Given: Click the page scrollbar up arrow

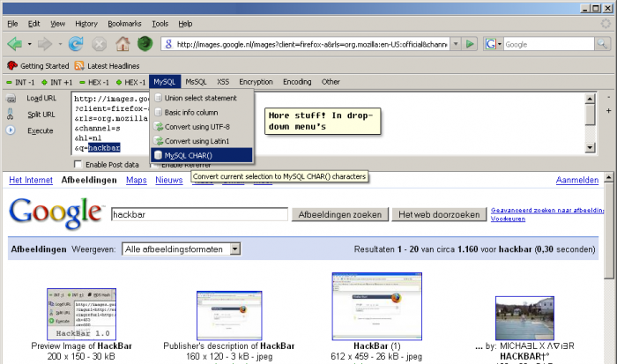Looking at the screenshot, I should [608, 177].
